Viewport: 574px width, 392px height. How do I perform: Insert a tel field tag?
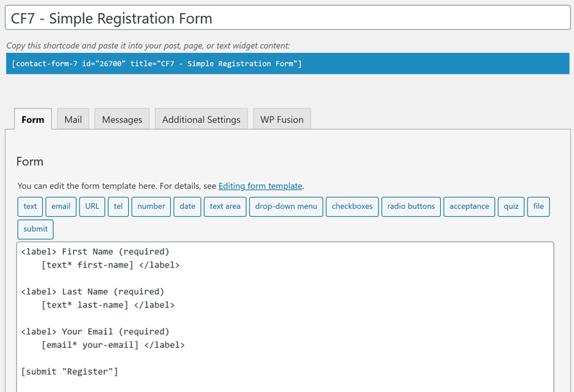click(x=118, y=207)
